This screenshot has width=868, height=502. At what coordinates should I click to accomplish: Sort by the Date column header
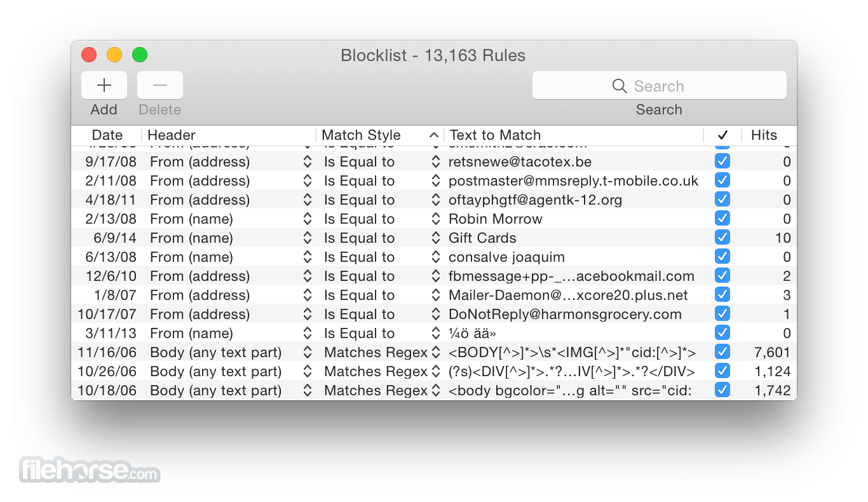pos(107,135)
